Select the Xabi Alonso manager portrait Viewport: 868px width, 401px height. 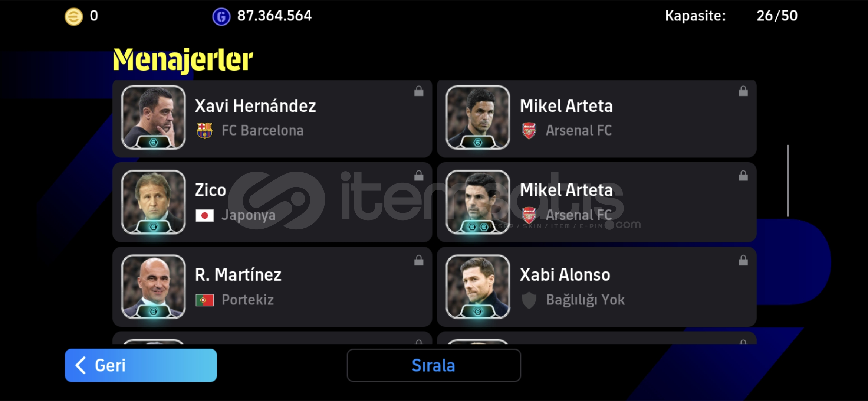pos(478,287)
